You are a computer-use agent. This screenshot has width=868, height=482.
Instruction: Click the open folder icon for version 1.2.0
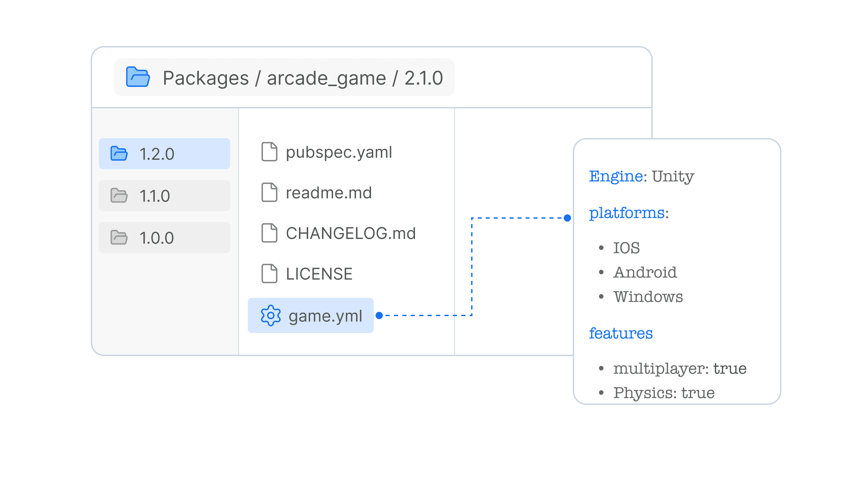point(119,153)
